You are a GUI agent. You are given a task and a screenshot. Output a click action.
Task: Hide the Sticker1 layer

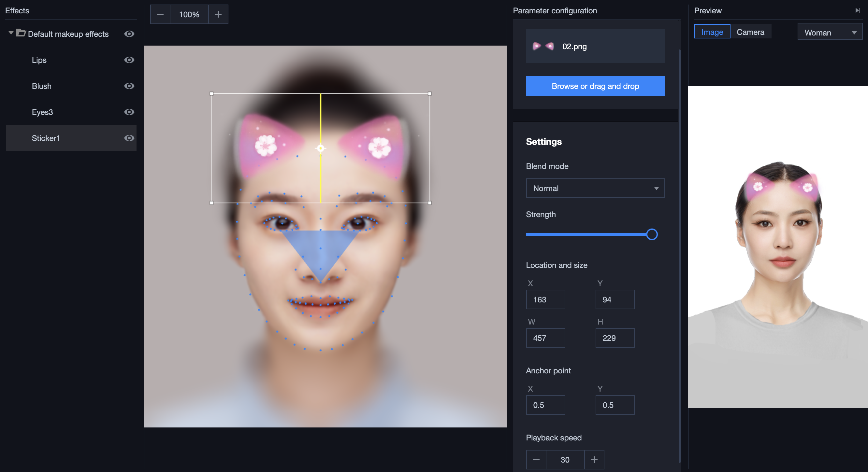129,138
